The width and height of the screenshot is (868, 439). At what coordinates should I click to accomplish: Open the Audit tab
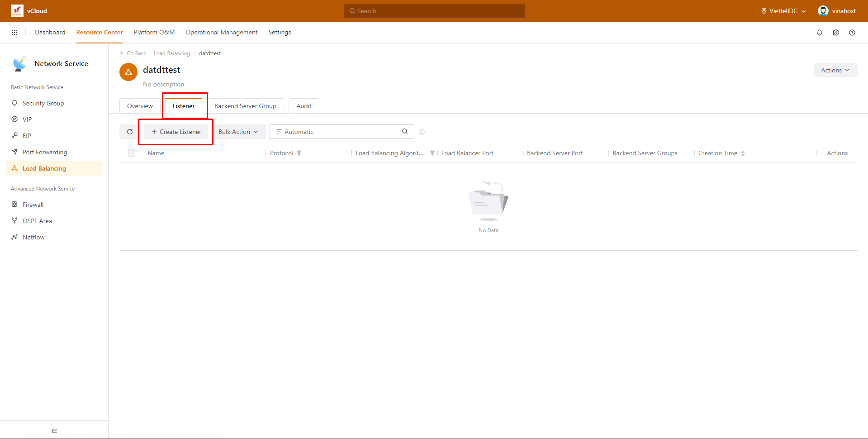pos(304,106)
